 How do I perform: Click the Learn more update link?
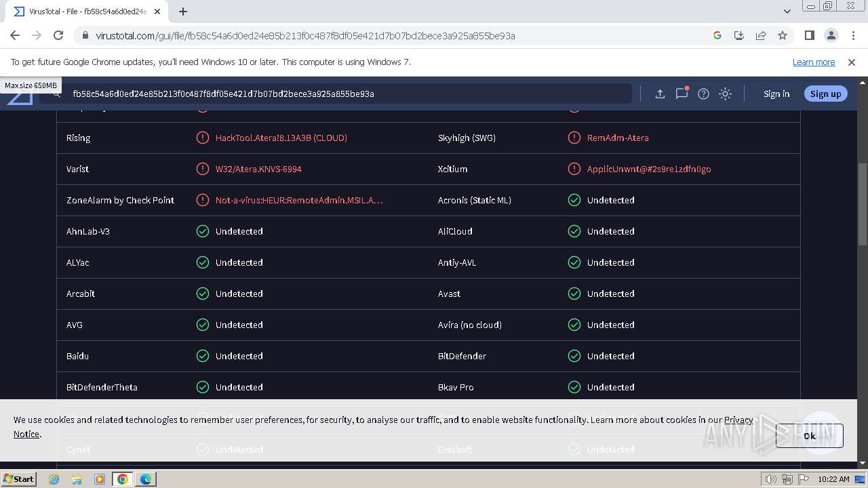814,62
